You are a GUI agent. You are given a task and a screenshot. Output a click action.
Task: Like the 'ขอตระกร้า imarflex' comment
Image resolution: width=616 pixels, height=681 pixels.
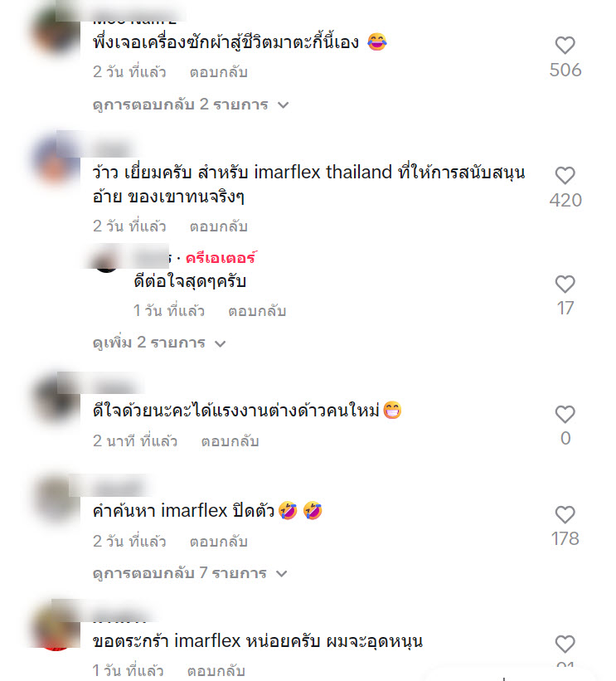(x=565, y=644)
